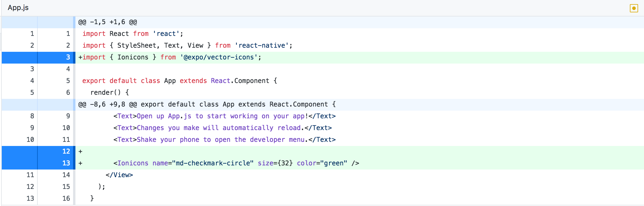Viewport: 644px width, 206px height.
Task: Click hunk header '@@ -8,6 +9,8 @@ export default class App'
Action: pyautogui.click(x=207, y=104)
